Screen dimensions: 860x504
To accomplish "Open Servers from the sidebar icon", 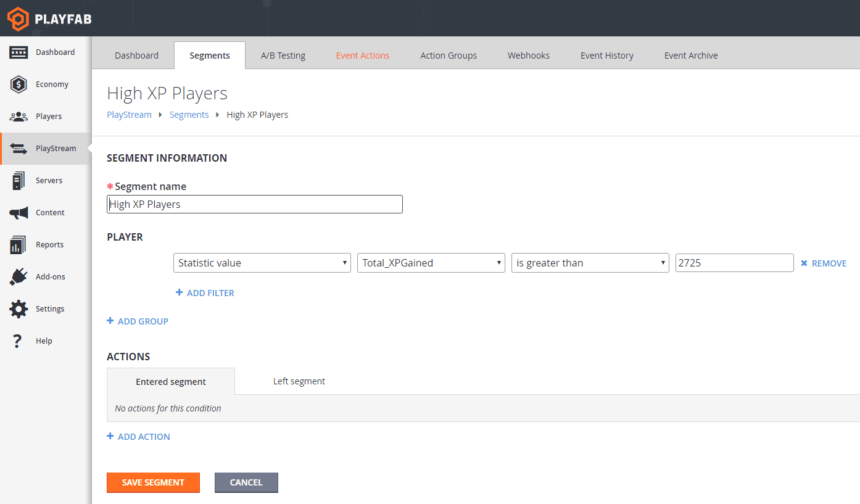I will 19,181.
